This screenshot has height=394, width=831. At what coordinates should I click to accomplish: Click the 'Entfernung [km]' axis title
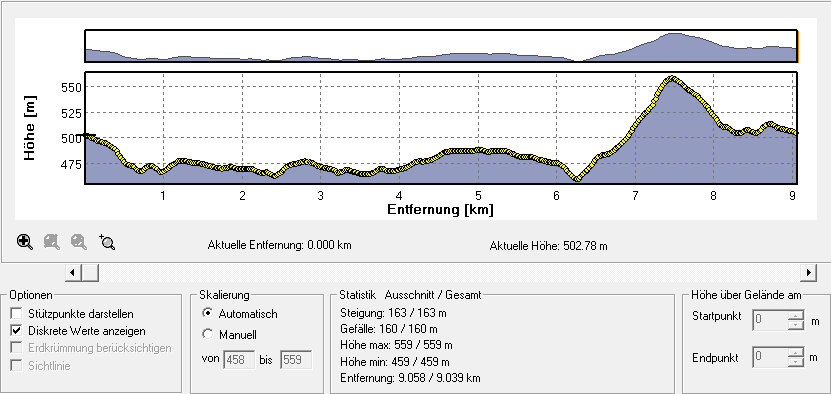coord(440,209)
